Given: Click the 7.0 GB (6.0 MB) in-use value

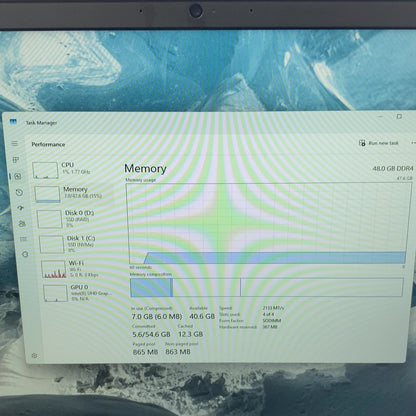Looking at the screenshot, I should pos(157,316).
